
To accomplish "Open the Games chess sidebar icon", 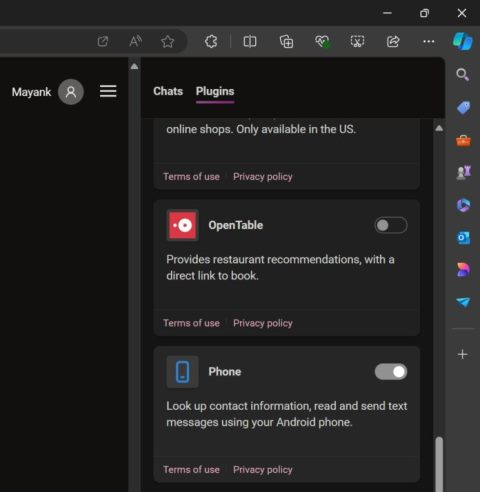I will [463, 172].
